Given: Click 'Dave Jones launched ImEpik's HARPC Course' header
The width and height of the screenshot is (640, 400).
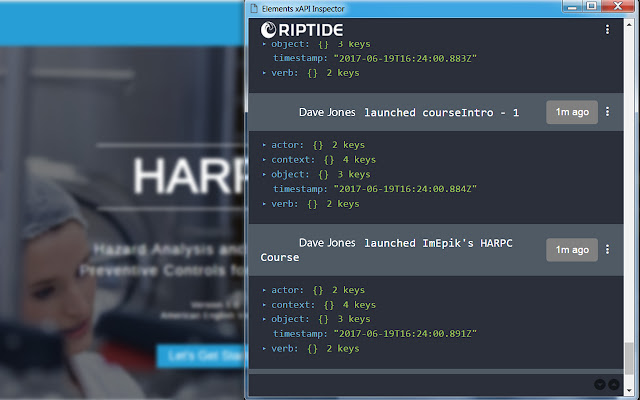Looking at the screenshot, I should [x=436, y=250].
